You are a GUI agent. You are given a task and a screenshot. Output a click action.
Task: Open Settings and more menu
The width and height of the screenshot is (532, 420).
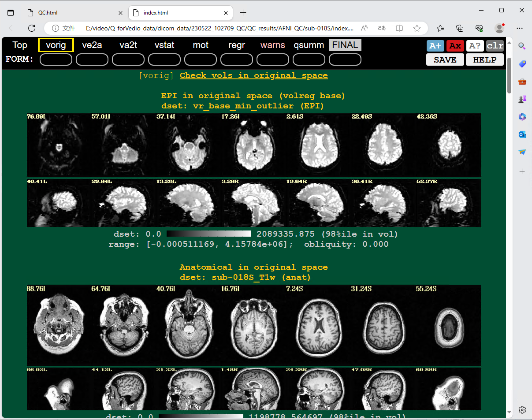pos(519,28)
